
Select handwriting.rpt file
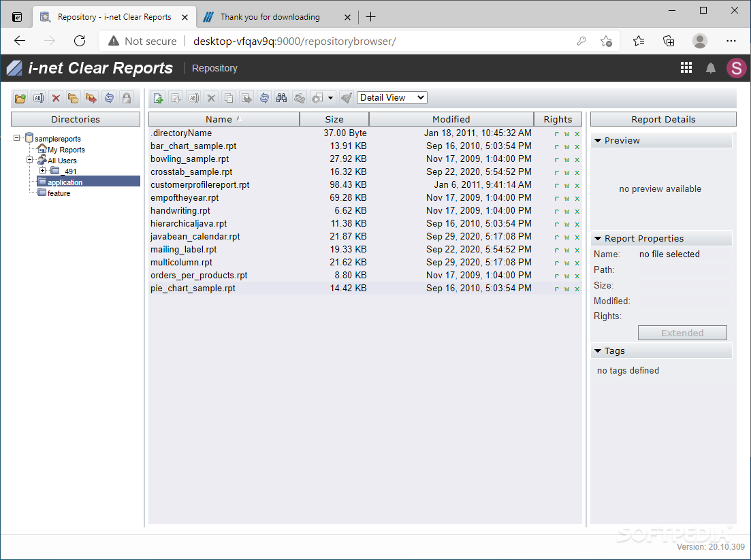365,211
